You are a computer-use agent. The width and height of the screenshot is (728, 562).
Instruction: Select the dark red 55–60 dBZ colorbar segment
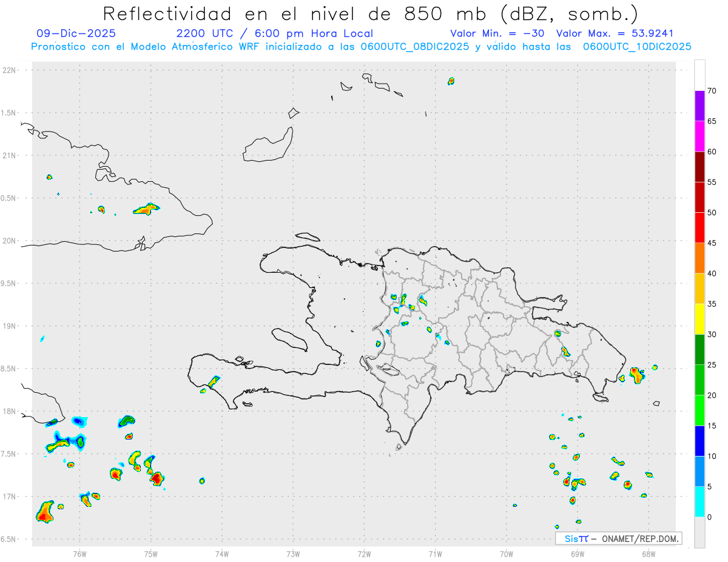[x=699, y=167]
